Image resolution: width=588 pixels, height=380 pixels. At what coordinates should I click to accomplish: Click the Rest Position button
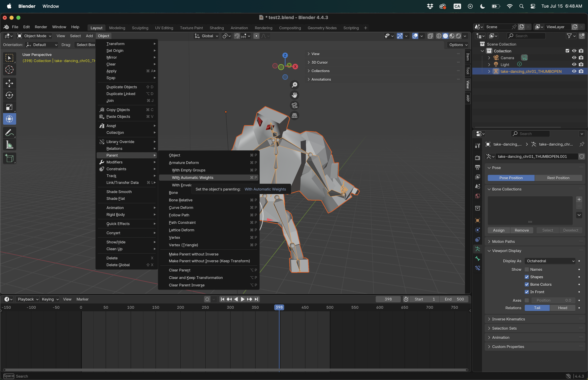[x=558, y=178]
